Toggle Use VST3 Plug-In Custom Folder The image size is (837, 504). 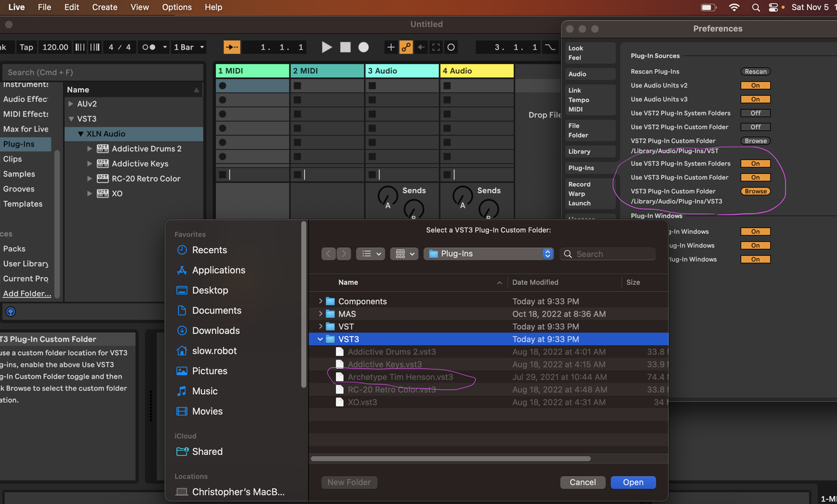(x=755, y=177)
